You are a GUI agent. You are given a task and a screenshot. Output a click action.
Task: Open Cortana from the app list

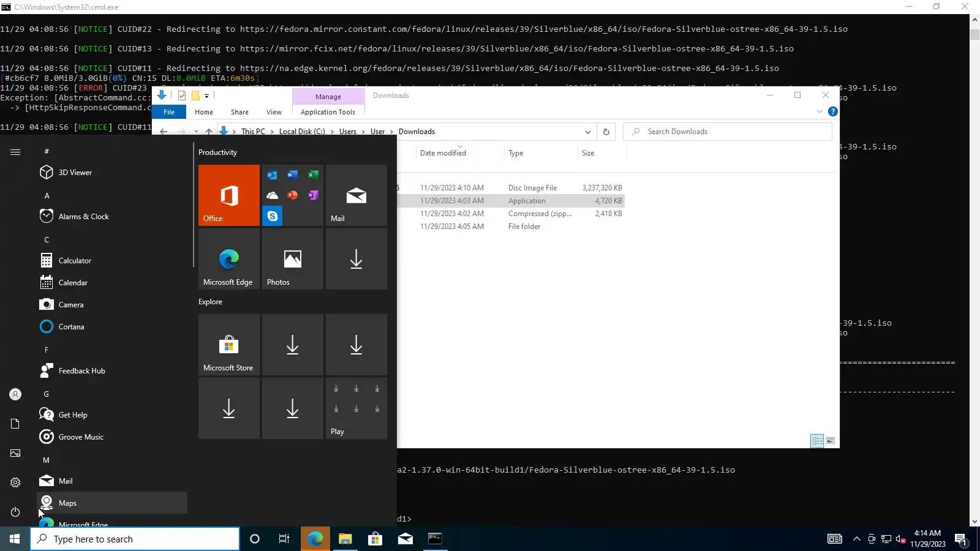[x=112, y=327]
